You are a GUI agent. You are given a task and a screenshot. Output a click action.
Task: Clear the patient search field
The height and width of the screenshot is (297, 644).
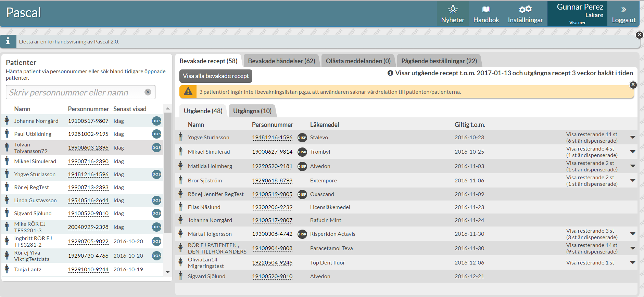148,92
